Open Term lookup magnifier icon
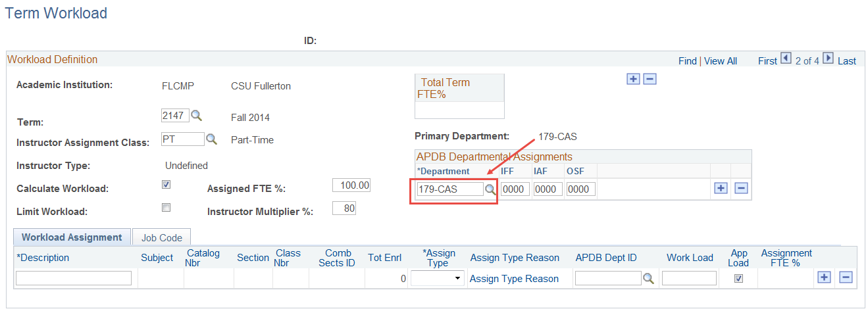Viewport: 868px width, 311px height. click(196, 116)
